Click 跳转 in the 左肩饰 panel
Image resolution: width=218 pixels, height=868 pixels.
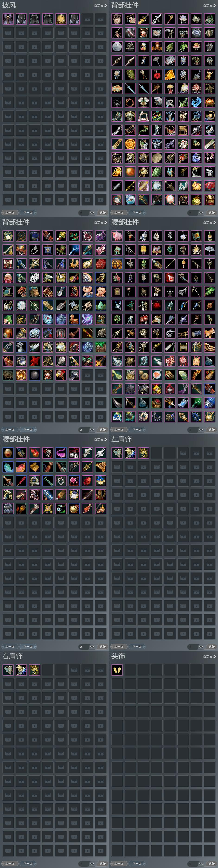212,647
